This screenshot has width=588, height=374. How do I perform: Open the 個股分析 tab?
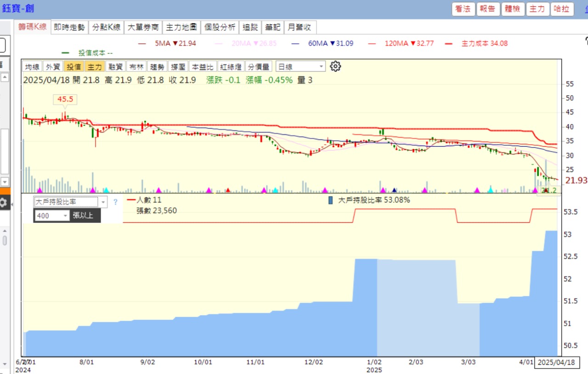point(220,27)
